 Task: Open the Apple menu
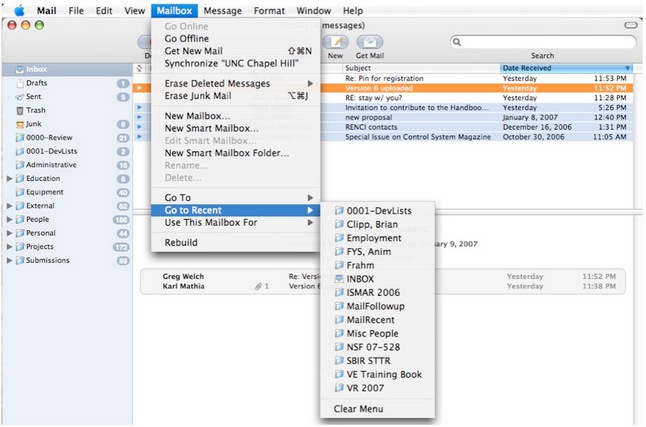pos(18,10)
